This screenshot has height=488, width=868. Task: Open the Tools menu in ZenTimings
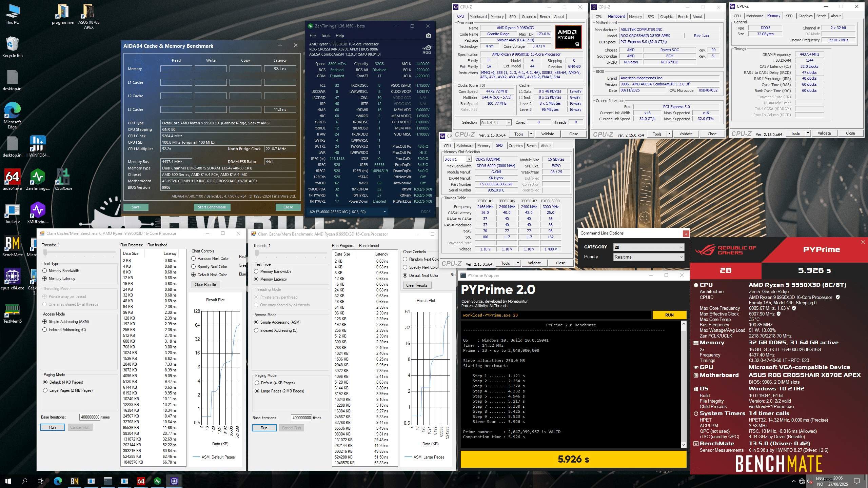coord(325,36)
